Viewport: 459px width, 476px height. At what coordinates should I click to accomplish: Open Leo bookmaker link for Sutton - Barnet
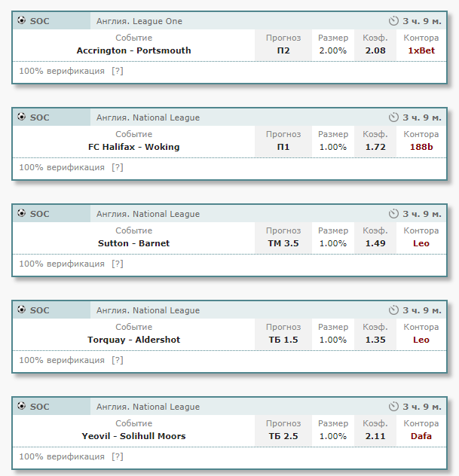pos(421,243)
